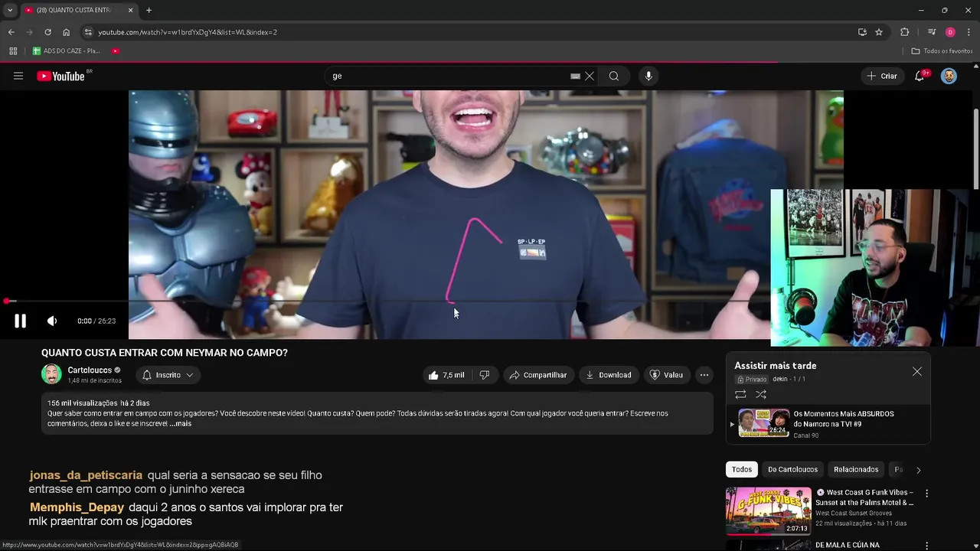Start voice search with microphone
Screen dimensions: 980x551
(648, 76)
